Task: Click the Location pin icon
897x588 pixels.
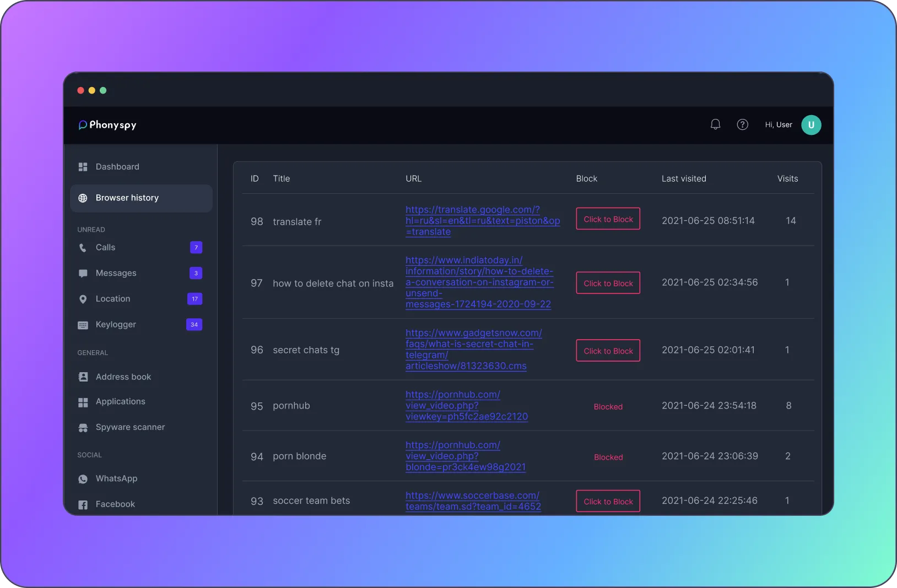Action: point(83,299)
